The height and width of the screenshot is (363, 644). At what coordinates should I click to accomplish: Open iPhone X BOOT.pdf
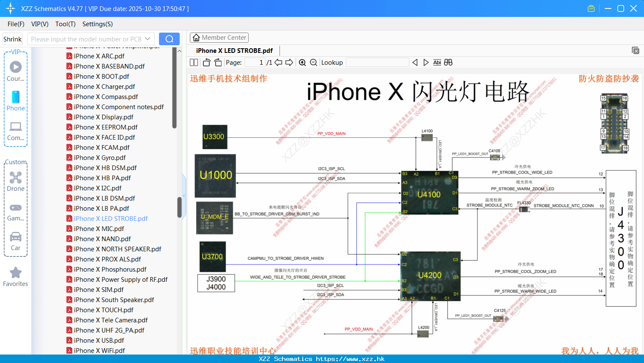pos(101,76)
